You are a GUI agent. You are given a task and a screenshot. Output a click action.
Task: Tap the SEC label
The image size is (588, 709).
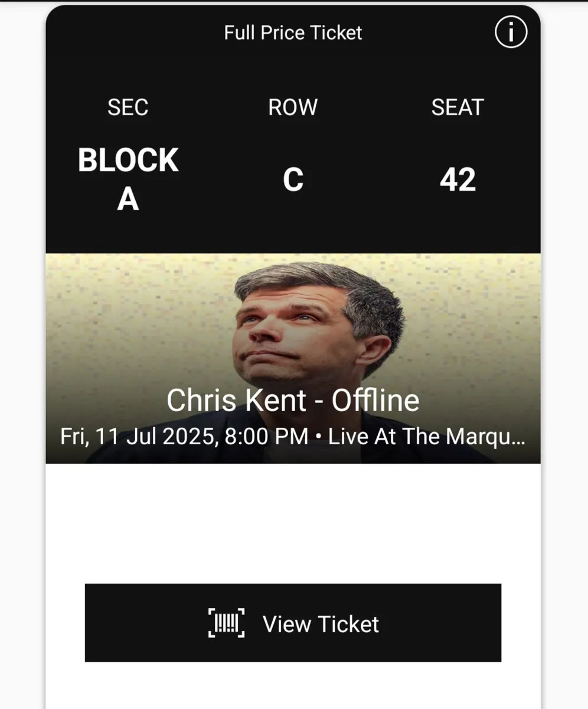click(x=128, y=108)
